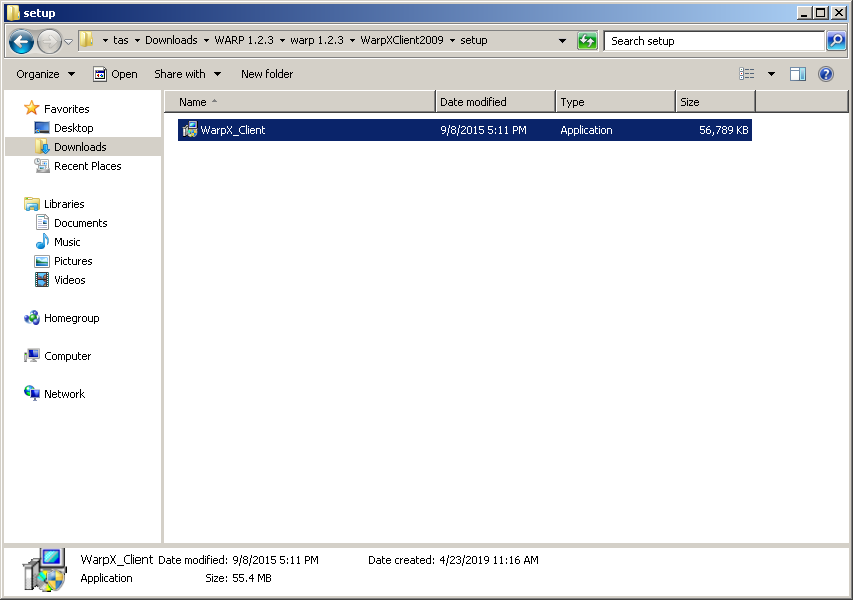Open the More view options dropdown arrow
The width and height of the screenshot is (853, 600).
(x=771, y=74)
